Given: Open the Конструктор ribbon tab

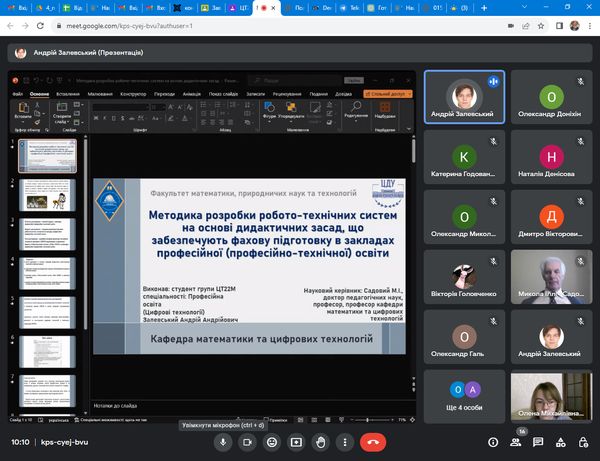Looking at the screenshot, I should pos(133,93).
